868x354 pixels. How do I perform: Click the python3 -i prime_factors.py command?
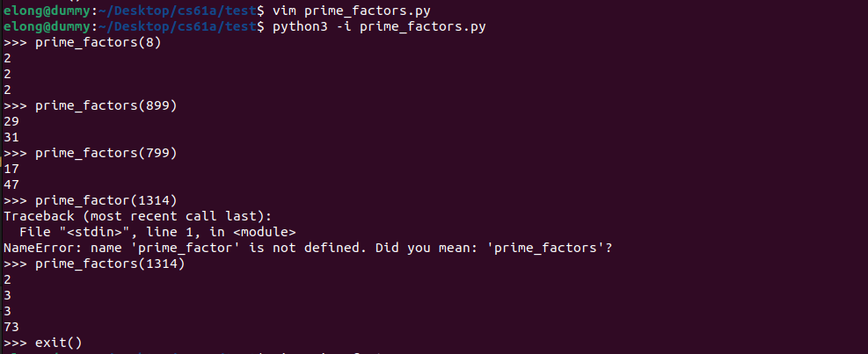point(377,26)
